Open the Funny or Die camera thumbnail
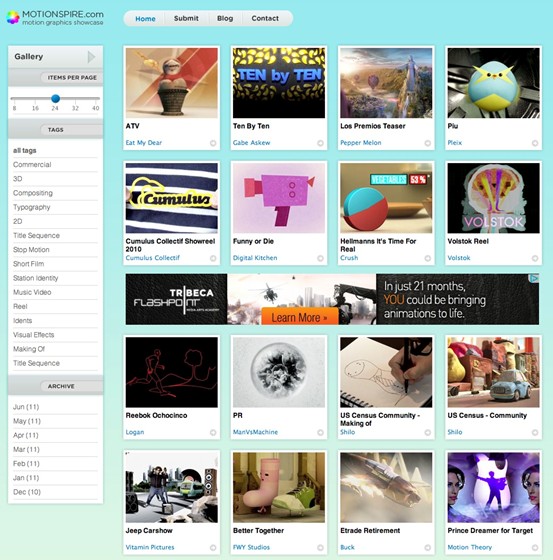Image resolution: width=553 pixels, height=560 pixels. point(279,198)
